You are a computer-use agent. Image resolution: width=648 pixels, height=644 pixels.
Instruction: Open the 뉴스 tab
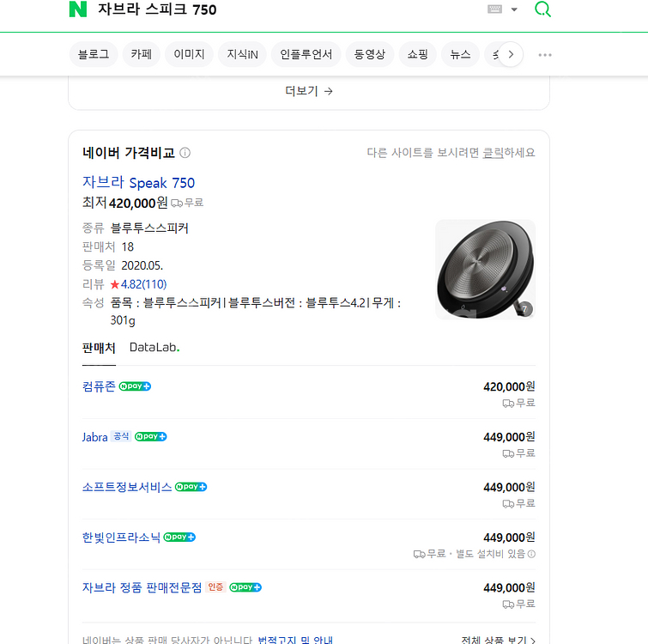click(460, 54)
